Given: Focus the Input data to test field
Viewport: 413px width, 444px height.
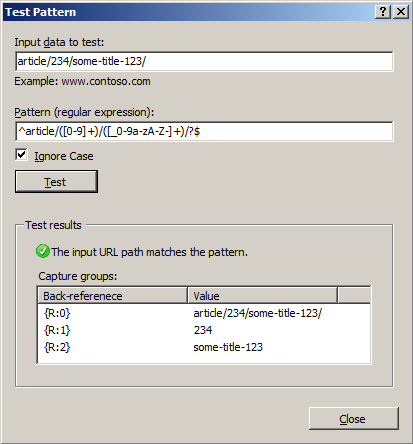Looking at the screenshot, I should [x=204, y=61].
